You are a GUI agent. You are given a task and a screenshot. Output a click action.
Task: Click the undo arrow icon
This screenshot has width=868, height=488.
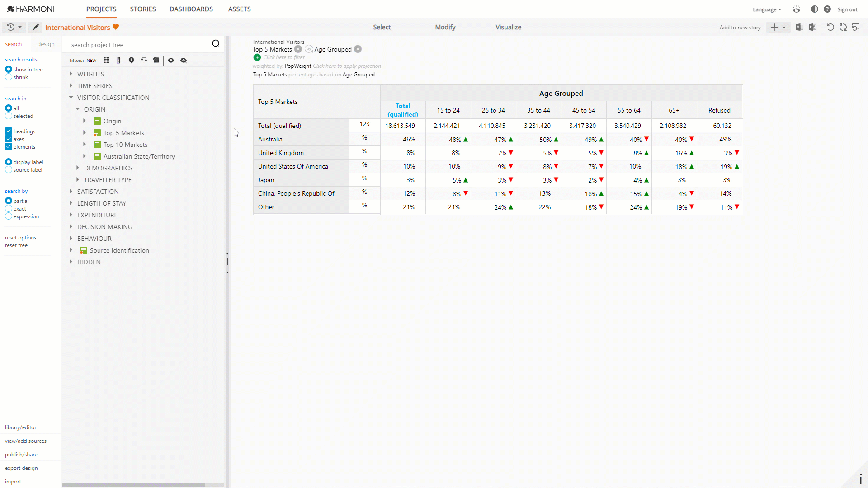[x=830, y=27]
